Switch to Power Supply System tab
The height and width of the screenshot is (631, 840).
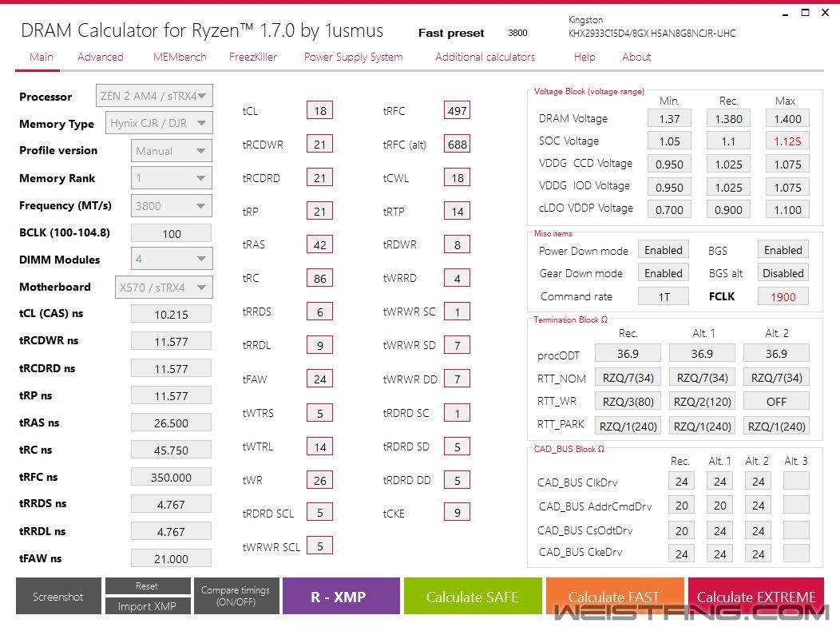click(x=354, y=57)
